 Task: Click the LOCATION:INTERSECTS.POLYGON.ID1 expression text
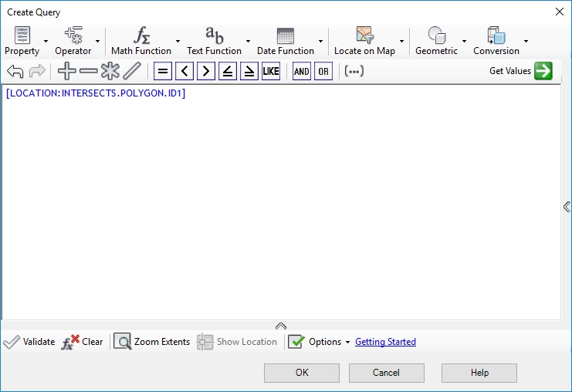pyautogui.click(x=96, y=93)
